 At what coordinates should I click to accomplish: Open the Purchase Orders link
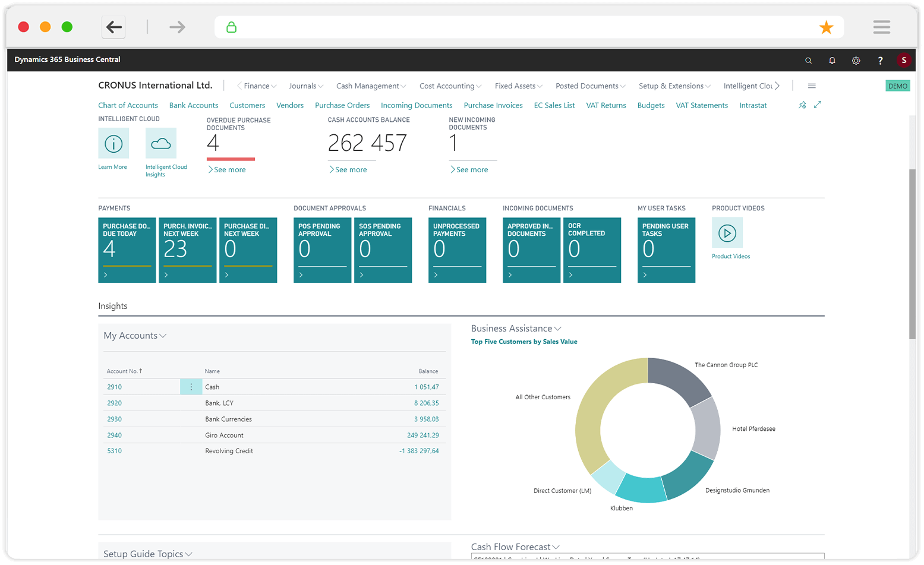coord(342,105)
